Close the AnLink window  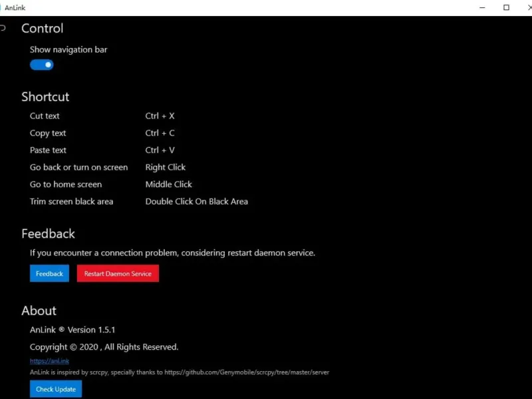pyautogui.click(x=529, y=7)
